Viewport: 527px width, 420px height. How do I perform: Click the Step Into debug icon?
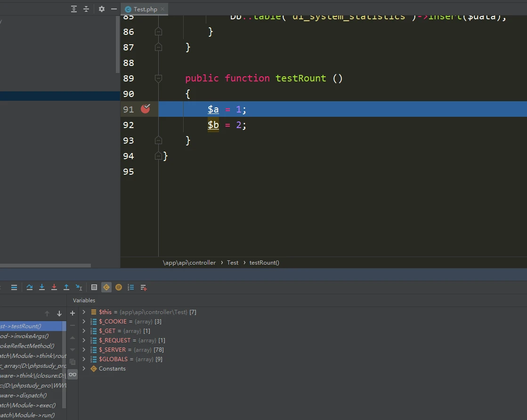[42, 287]
